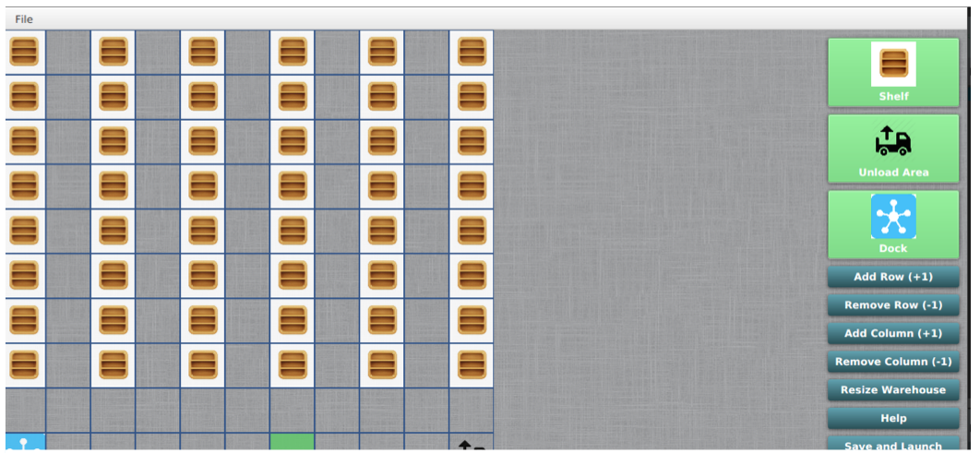Select the Dock placement tool
This screenshot has width=980, height=453.
pos(893,224)
